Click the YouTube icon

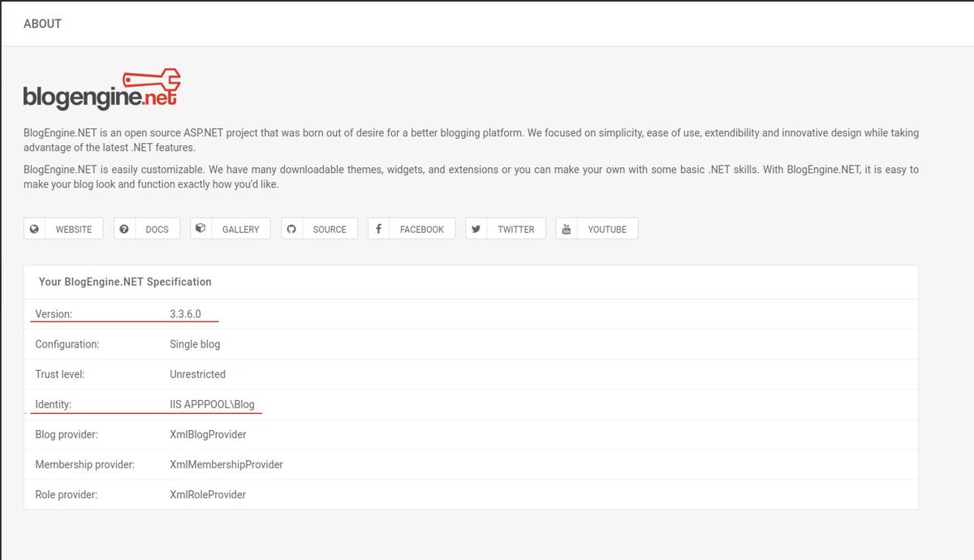pos(567,229)
